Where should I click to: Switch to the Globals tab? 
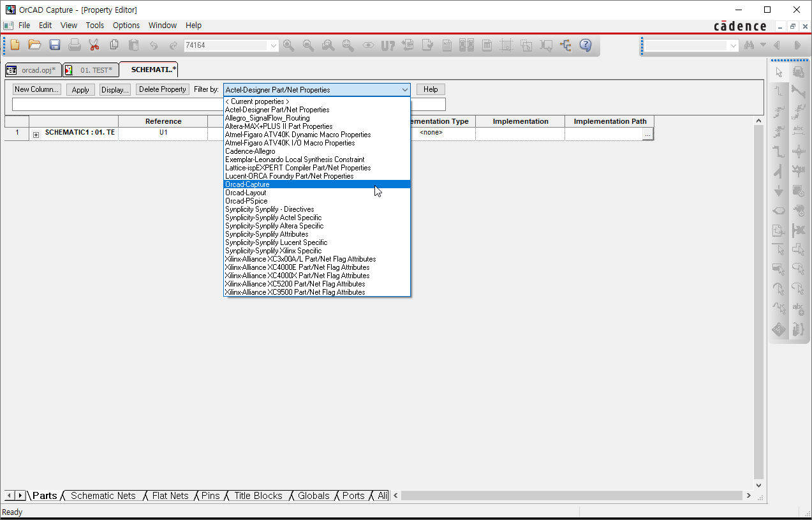(314, 496)
